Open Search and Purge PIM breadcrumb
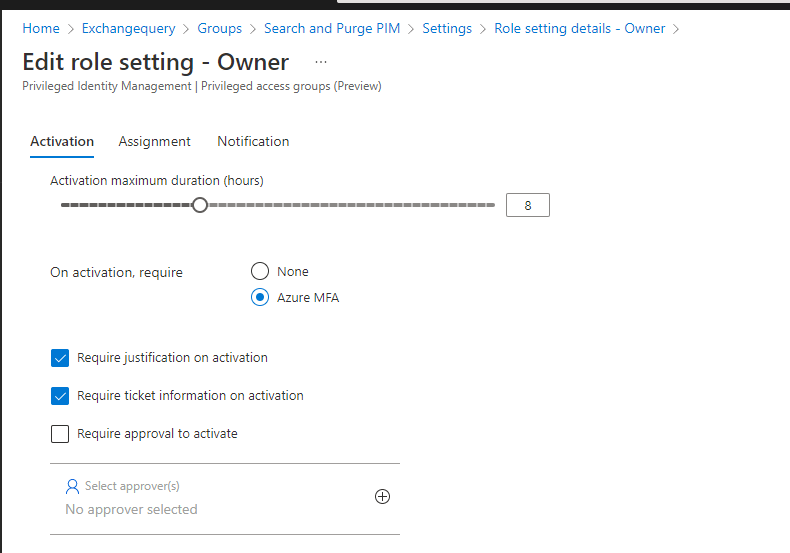Image resolution: width=790 pixels, height=553 pixels. [332, 28]
